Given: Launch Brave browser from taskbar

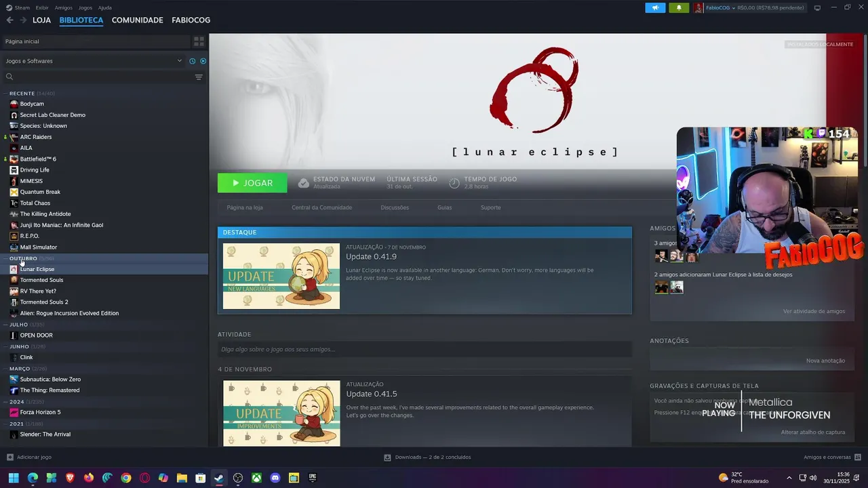Looking at the screenshot, I should coord(70,478).
